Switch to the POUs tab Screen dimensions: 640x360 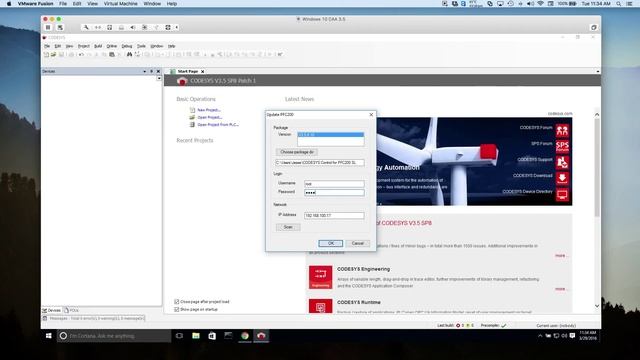click(72, 310)
